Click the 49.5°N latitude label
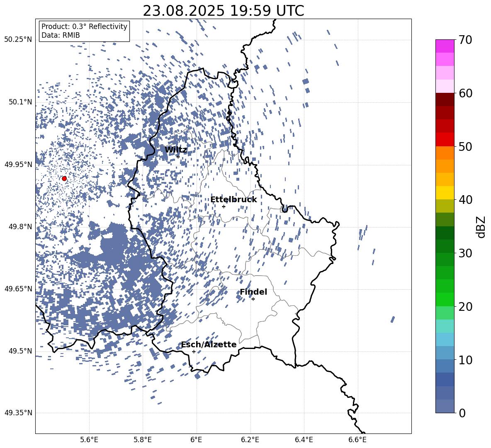 tap(20, 351)
